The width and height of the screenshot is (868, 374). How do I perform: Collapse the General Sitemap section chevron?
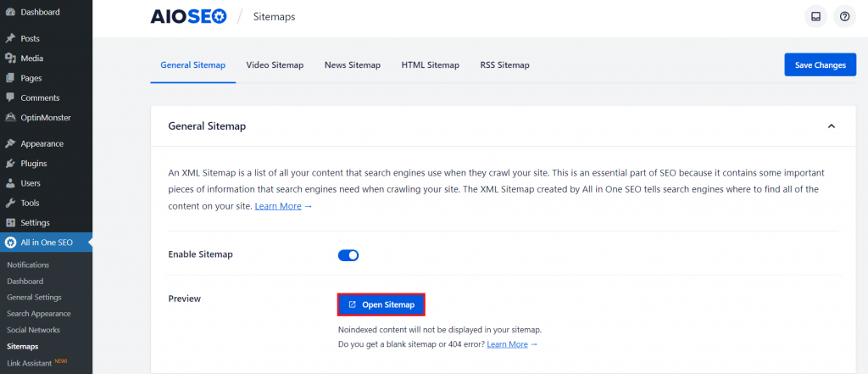click(x=831, y=126)
